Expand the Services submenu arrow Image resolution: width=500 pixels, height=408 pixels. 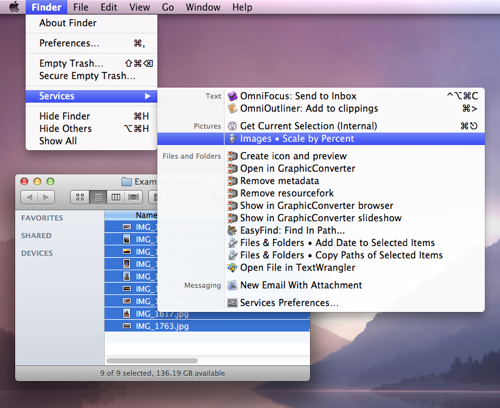pos(147,96)
